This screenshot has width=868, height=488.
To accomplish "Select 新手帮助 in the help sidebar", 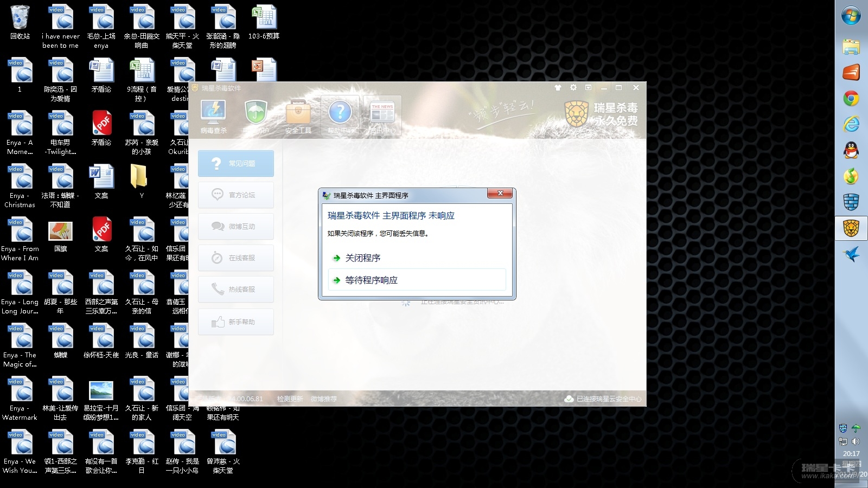I will [x=236, y=322].
